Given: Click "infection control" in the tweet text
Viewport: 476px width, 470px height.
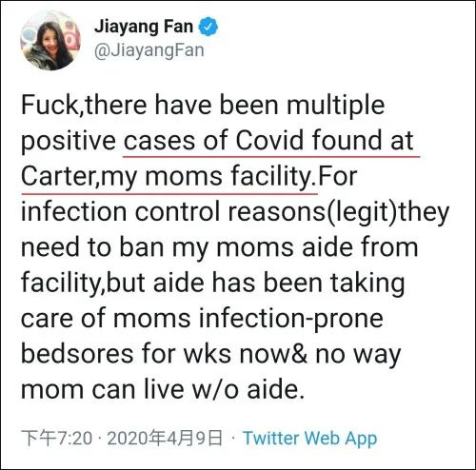Looking at the screenshot, I should pyautogui.click(x=121, y=211).
